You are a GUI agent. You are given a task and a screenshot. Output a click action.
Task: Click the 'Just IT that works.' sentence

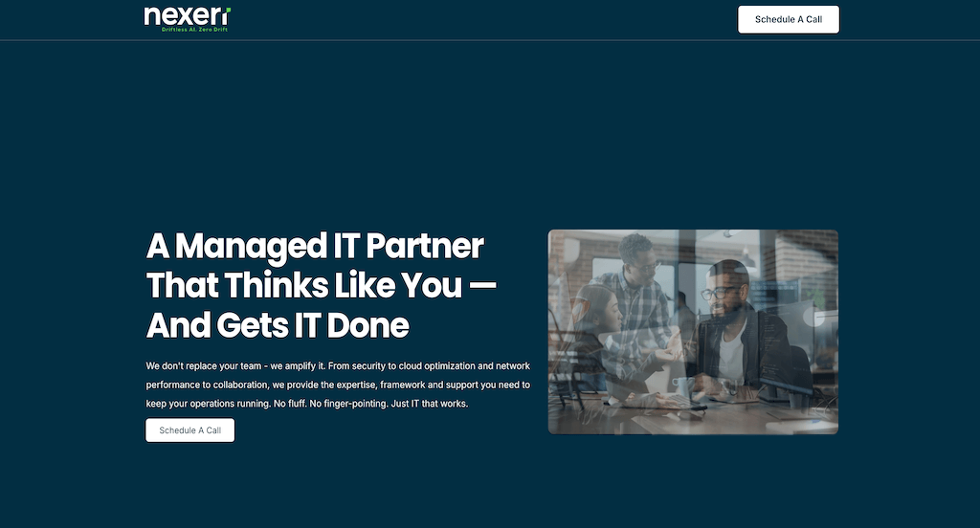430,404
